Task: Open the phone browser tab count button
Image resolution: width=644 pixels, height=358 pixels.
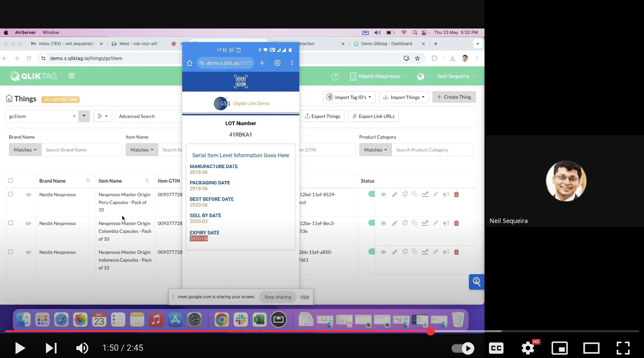Action: [277, 63]
